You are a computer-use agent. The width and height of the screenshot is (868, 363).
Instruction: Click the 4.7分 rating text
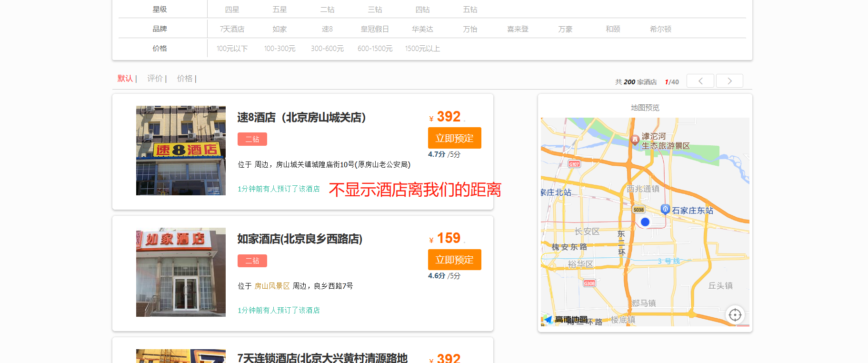coord(437,154)
